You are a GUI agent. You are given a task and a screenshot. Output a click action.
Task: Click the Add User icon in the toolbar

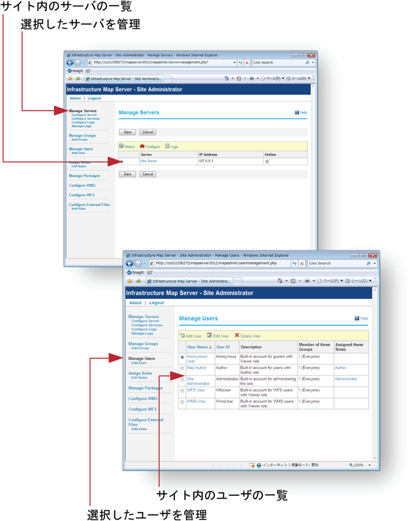click(x=182, y=335)
